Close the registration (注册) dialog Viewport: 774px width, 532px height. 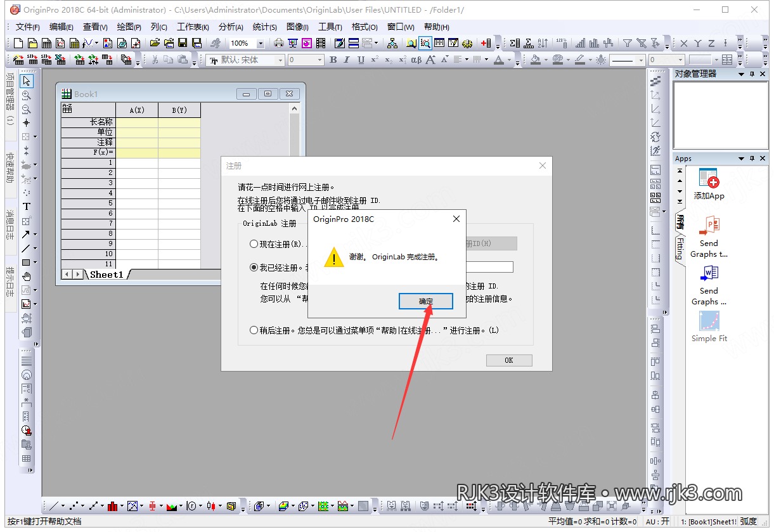[x=543, y=165]
